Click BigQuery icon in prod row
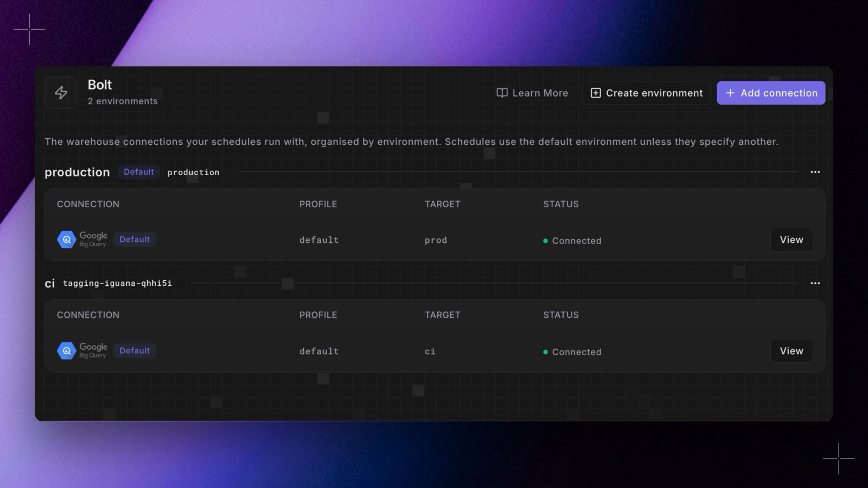Viewport: 868px width, 488px height. [67, 240]
